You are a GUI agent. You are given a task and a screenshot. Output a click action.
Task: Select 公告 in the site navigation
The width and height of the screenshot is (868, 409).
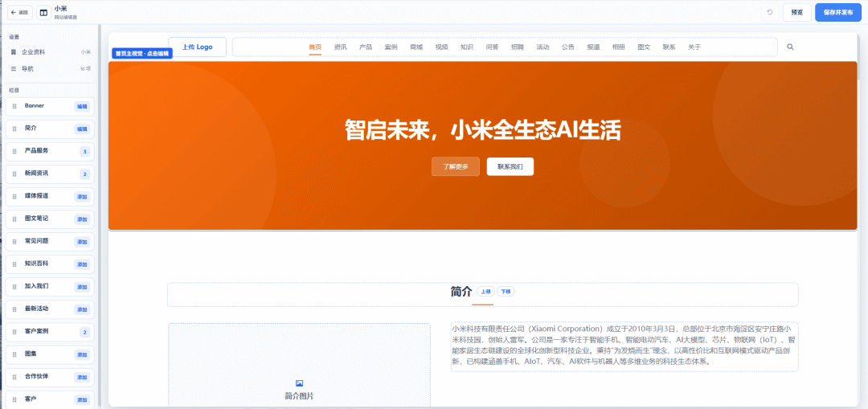click(x=568, y=47)
